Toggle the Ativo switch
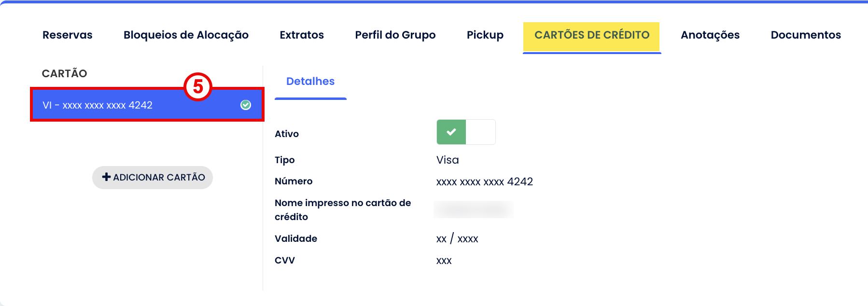Image resolution: width=868 pixels, height=306 pixels. (x=466, y=132)
